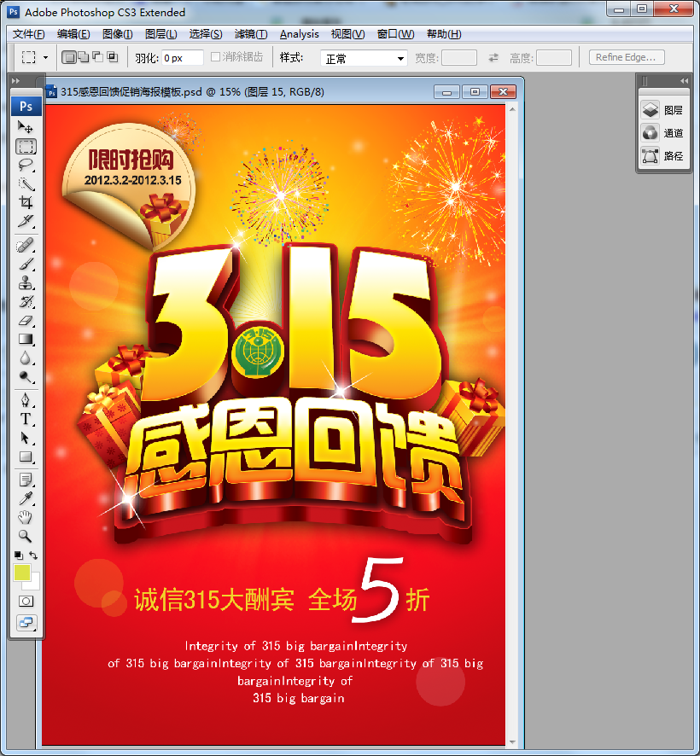
Task: Open the 选择(S) menu
Action: (x=206, y=34)
